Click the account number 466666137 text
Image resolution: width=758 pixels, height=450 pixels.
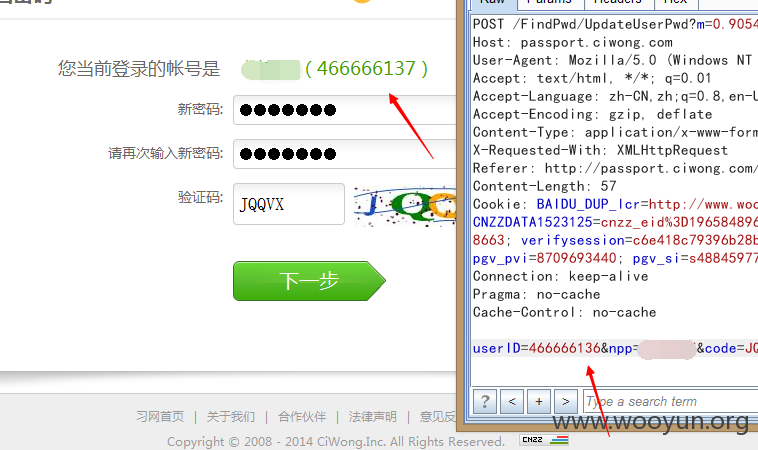(366, 69)
